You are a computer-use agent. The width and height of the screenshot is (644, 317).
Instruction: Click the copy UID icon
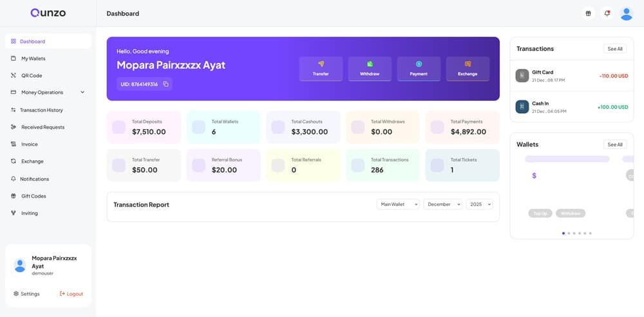click(166, 84)
